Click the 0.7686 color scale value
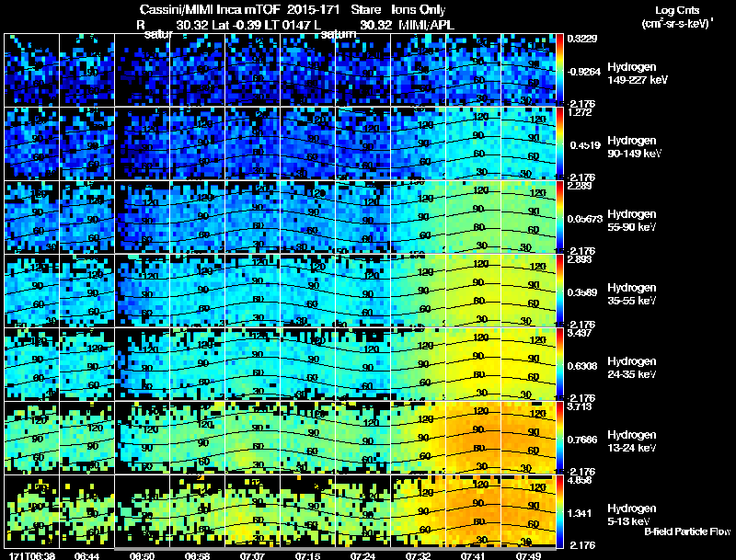 tap(582, 440)
